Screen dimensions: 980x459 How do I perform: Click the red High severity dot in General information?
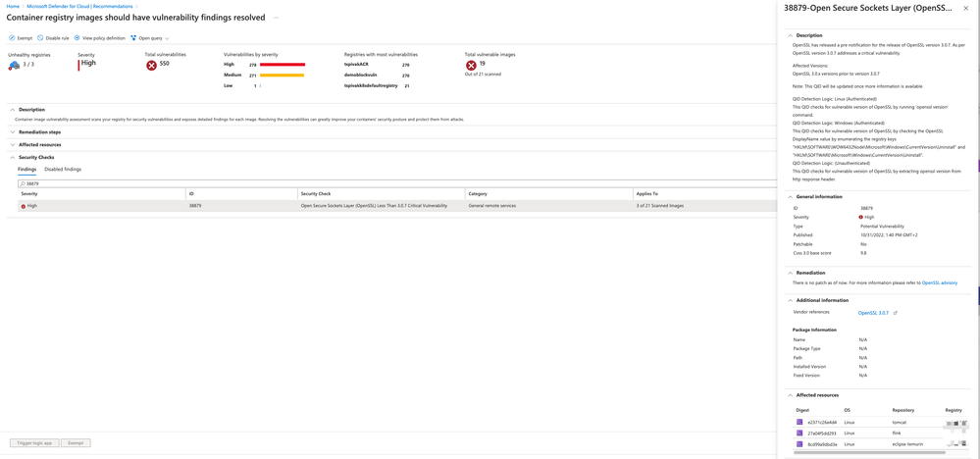coord(861,217)
